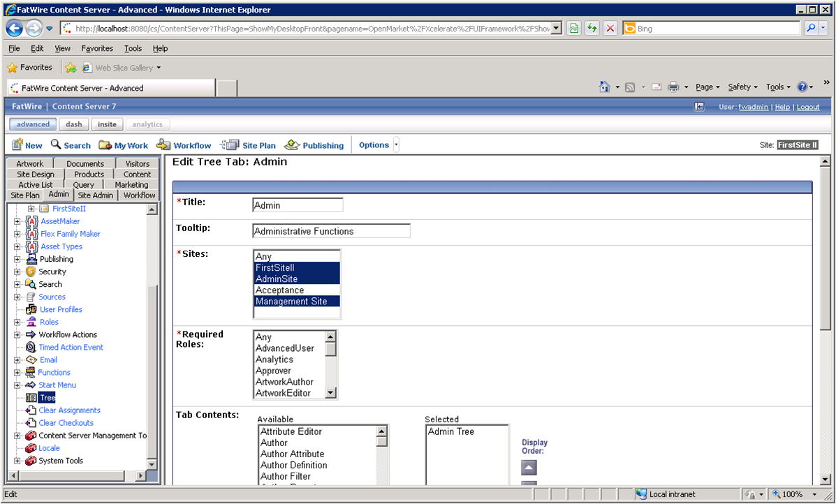
Task: Click the Security shield icon
Action: tap(31, 272)
